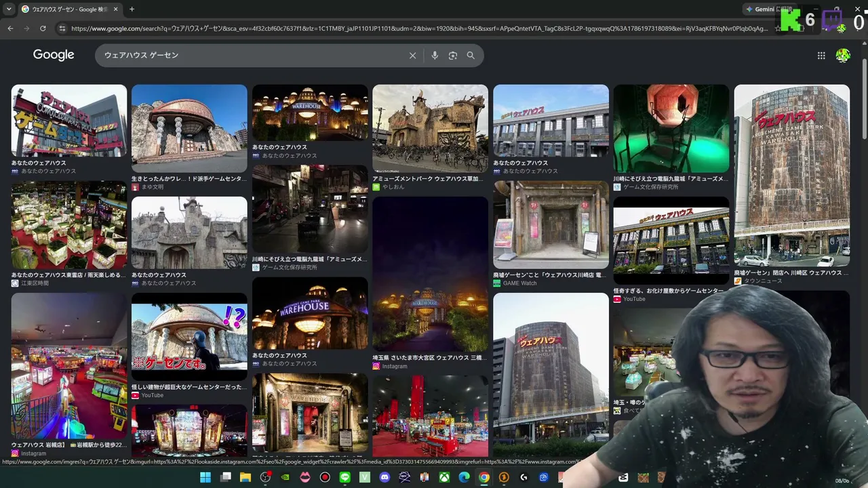View site information icon in address bar
The image size is (868, 488).
coord(62,28)
